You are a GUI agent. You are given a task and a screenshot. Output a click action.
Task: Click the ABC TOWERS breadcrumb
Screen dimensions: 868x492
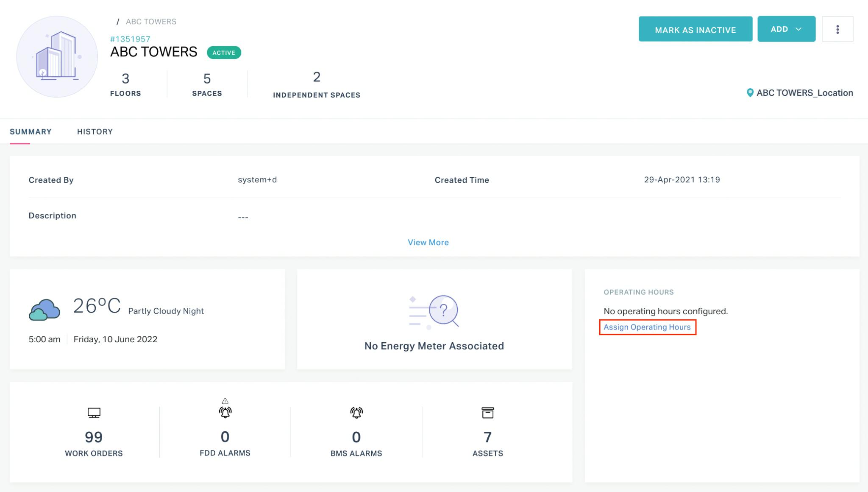click(x=151, y=22)
